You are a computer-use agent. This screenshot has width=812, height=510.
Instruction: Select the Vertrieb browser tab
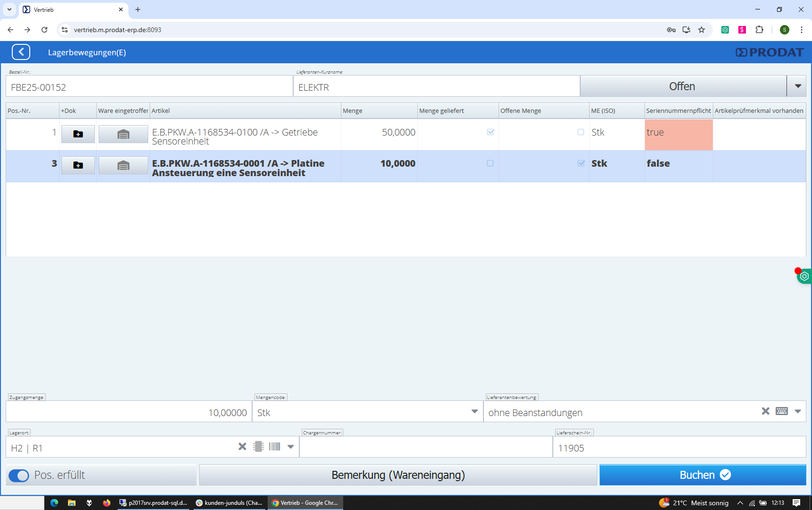(x=71, y=9)
